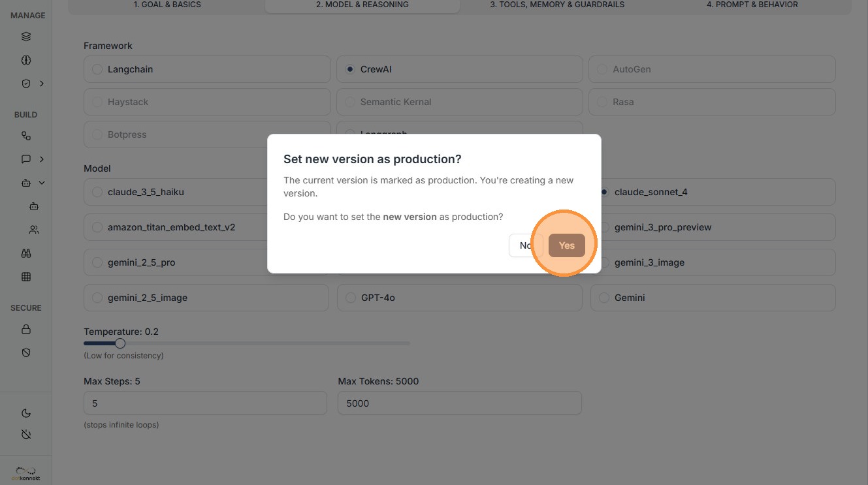Choose the gemini_2_5_image model
The height and width of the screenshot is (485, 868).
(x=206, y=298)
